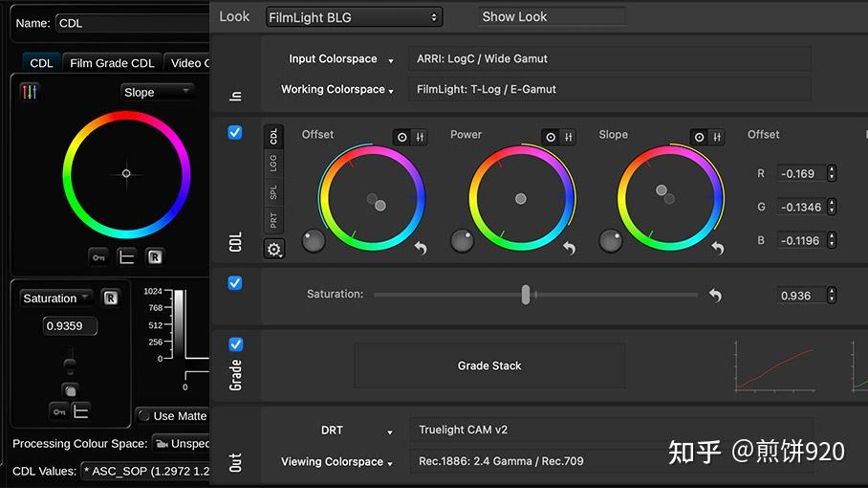Adjust the G offset value stepper
868x488 pixels.
[x=832, y=207]
